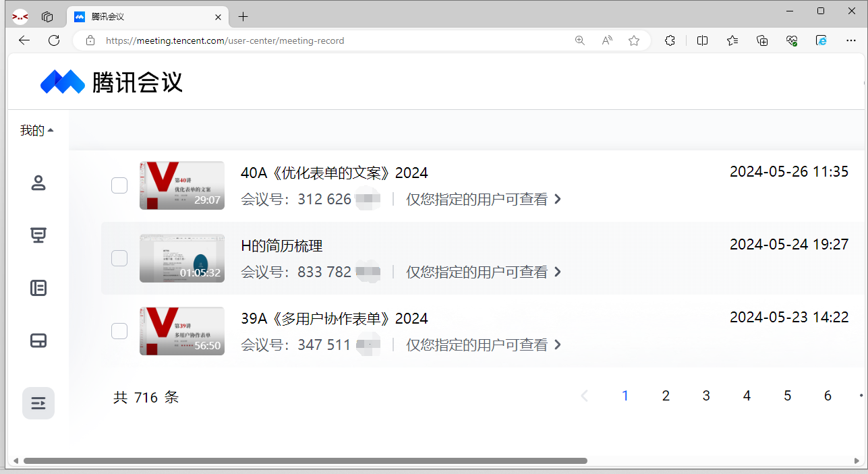Open the 29:07 recording thumbnail

[x=182, y=185]
